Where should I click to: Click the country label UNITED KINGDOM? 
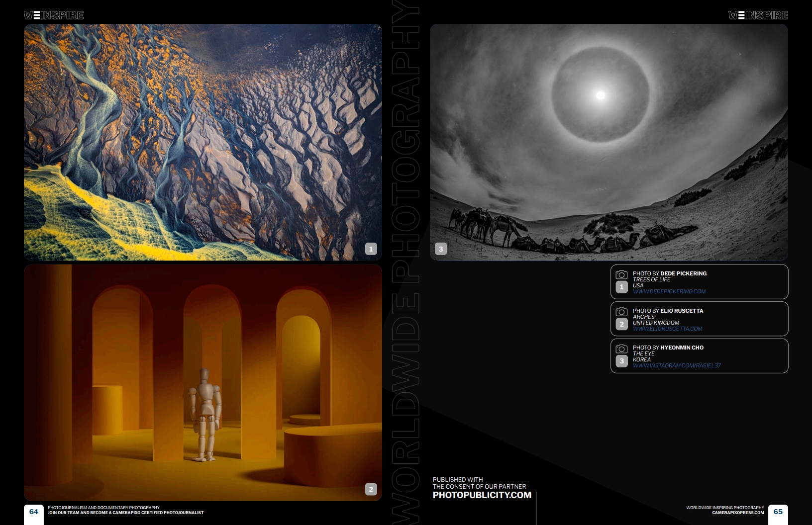[656, 323]
